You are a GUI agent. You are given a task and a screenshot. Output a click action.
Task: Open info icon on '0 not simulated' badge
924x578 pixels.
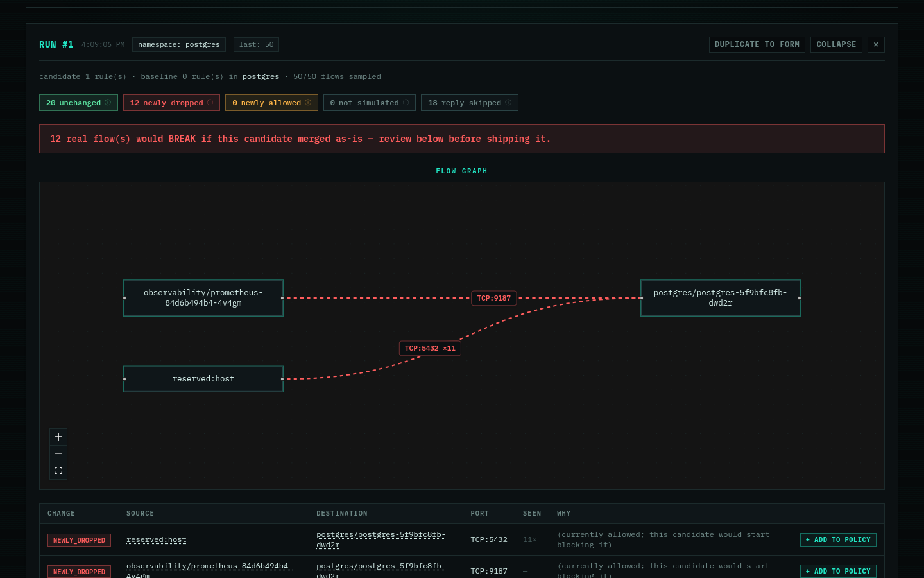pos(406,103)
